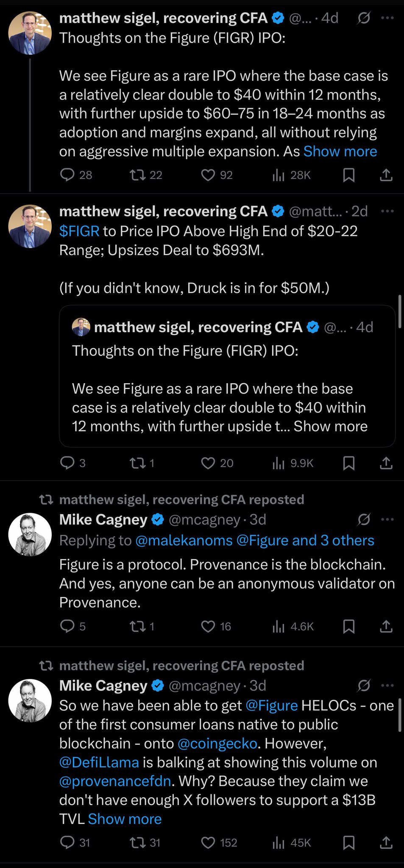This screenshot has width=404, height=868.
Task: Like the post with 92 likes
Action: point(208,175)
